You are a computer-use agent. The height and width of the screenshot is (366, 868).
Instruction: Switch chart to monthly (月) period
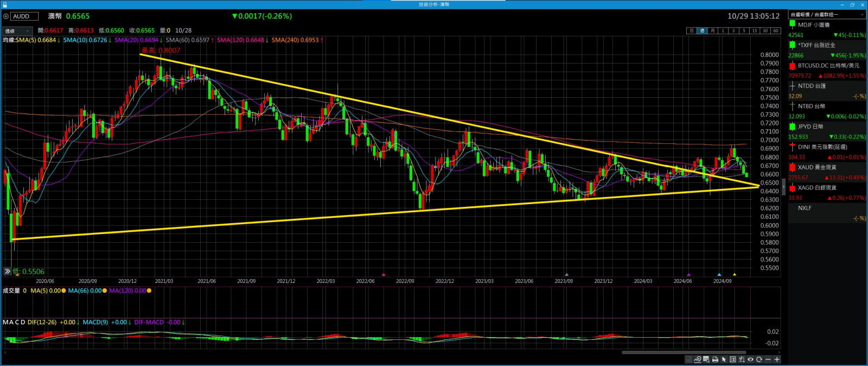click(712, 31)
